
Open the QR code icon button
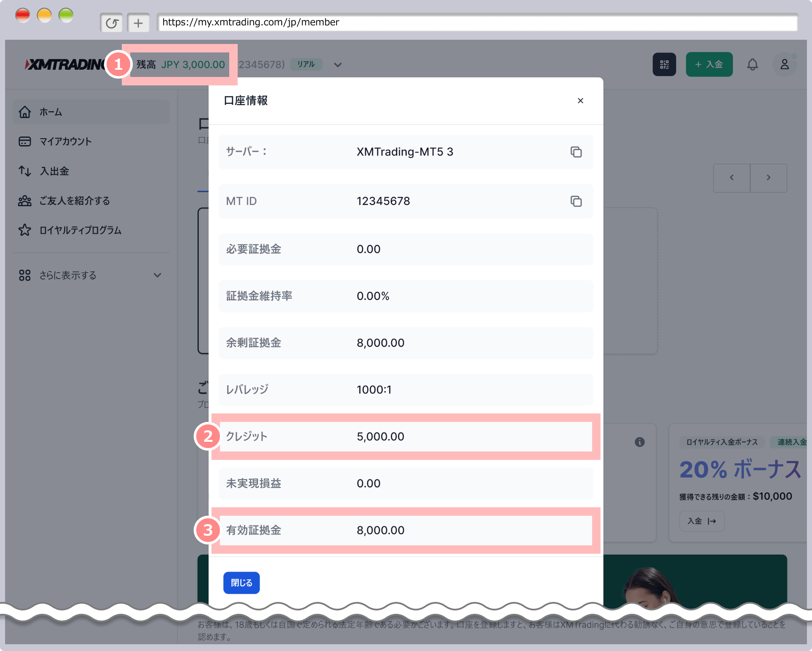(x=664, y=64)
